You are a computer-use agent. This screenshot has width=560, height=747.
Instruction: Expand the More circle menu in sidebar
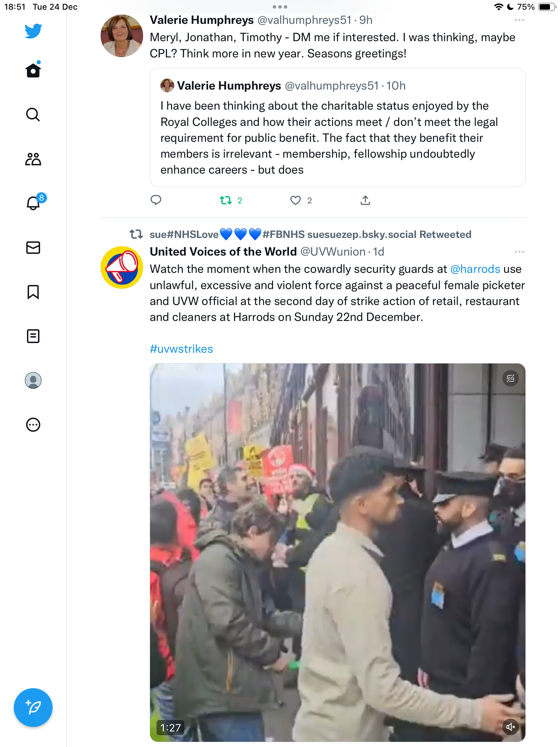click(33, 425)
